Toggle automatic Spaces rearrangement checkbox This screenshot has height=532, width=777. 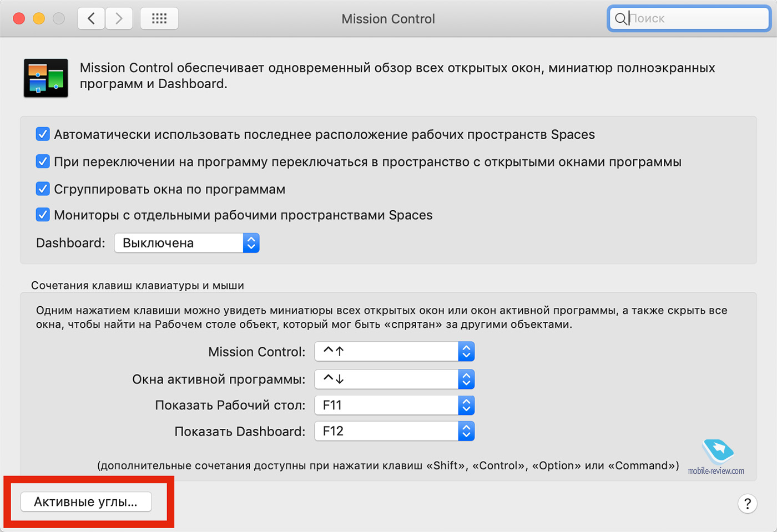coord(43,134)
